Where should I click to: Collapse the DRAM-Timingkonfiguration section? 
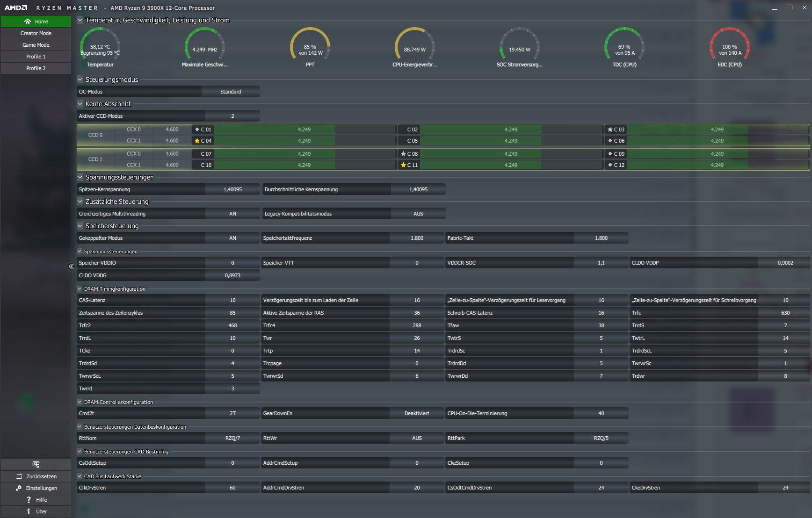[80, 289]
